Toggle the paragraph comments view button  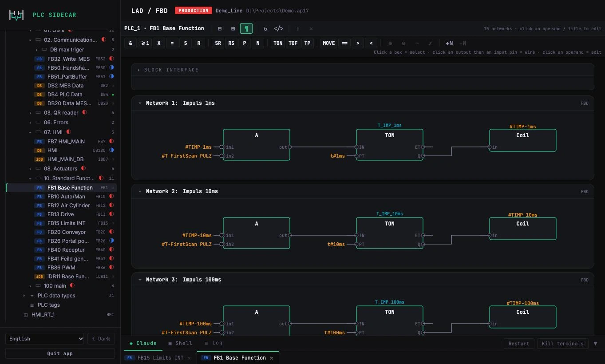246,28
